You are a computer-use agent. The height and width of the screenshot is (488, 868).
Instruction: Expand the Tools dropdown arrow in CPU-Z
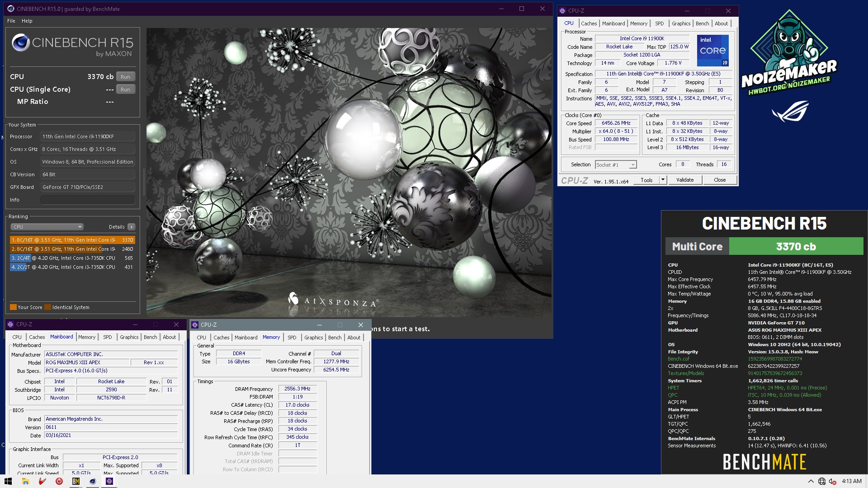[x=663, y=180]
